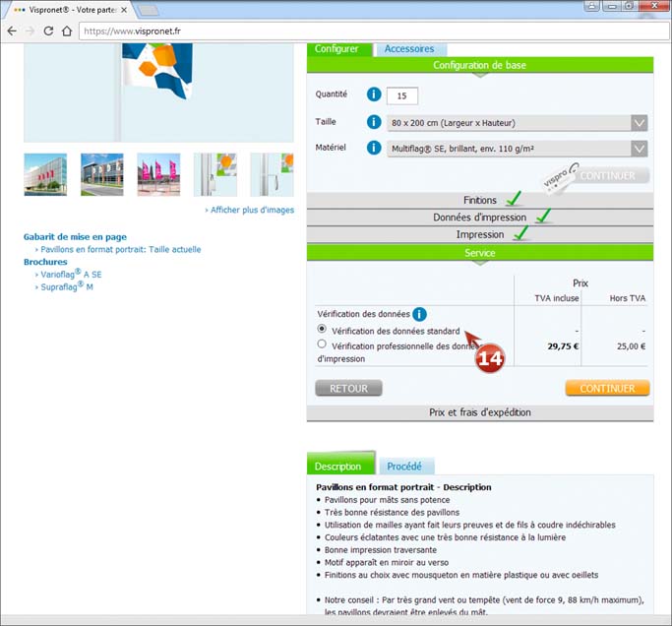
Task: Switch to the Configurer tab
Action: tap(339, 49)
